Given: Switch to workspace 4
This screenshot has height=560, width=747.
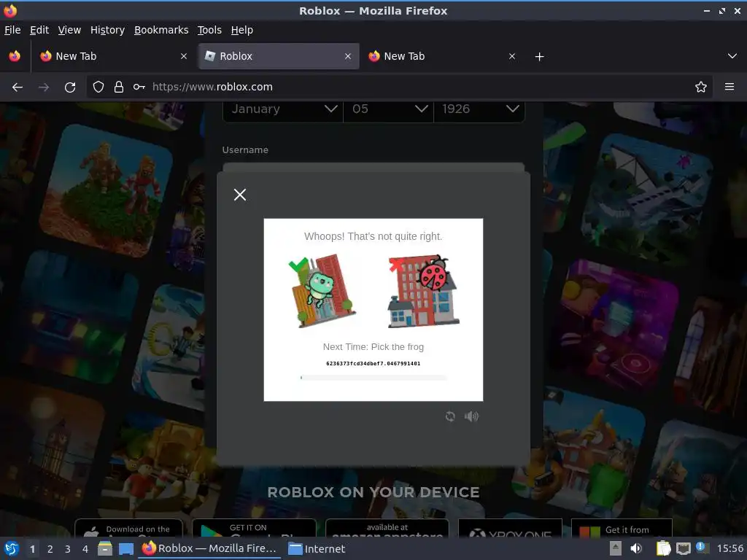Looking at the screenshot, I should 85,549.
